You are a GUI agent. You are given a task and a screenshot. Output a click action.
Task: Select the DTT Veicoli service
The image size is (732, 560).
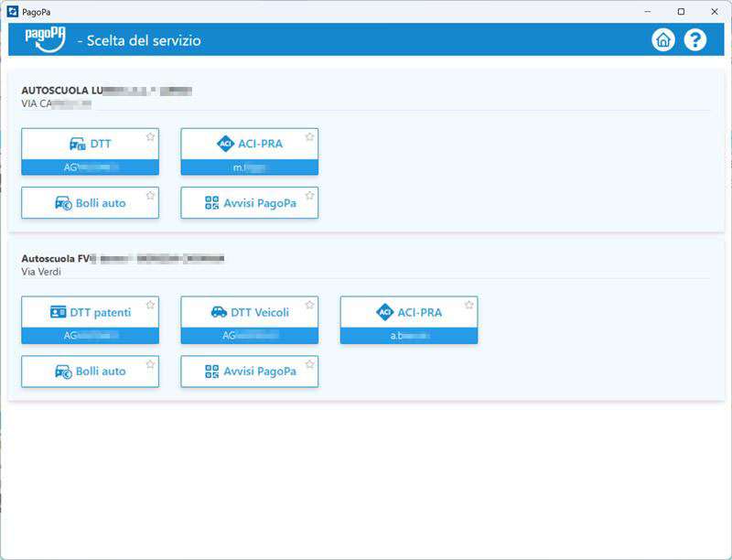(x=249, y=313)
